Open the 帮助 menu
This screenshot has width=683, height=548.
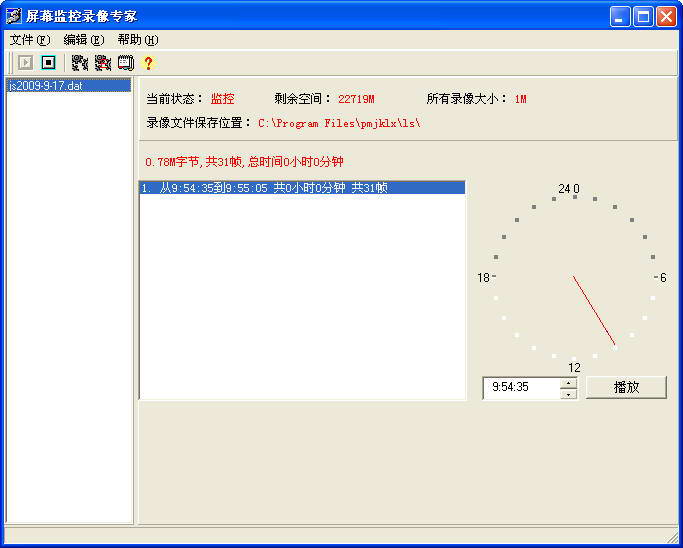[137, 40]
